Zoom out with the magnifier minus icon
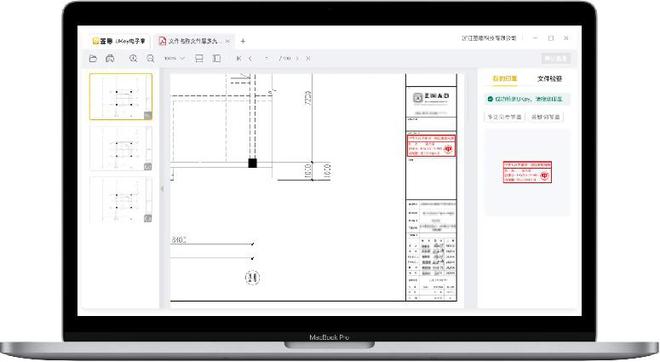This screenshot has width=660, height=362. pos(150,59)
